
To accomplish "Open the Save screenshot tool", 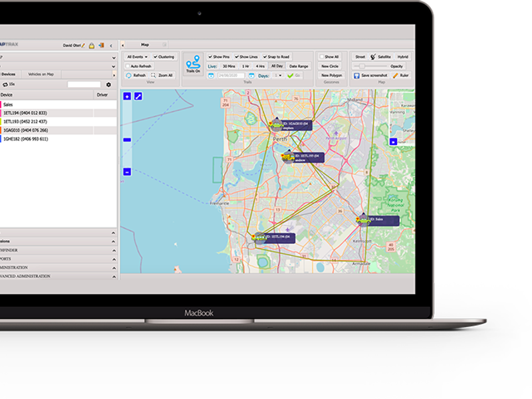I will 371,75.
